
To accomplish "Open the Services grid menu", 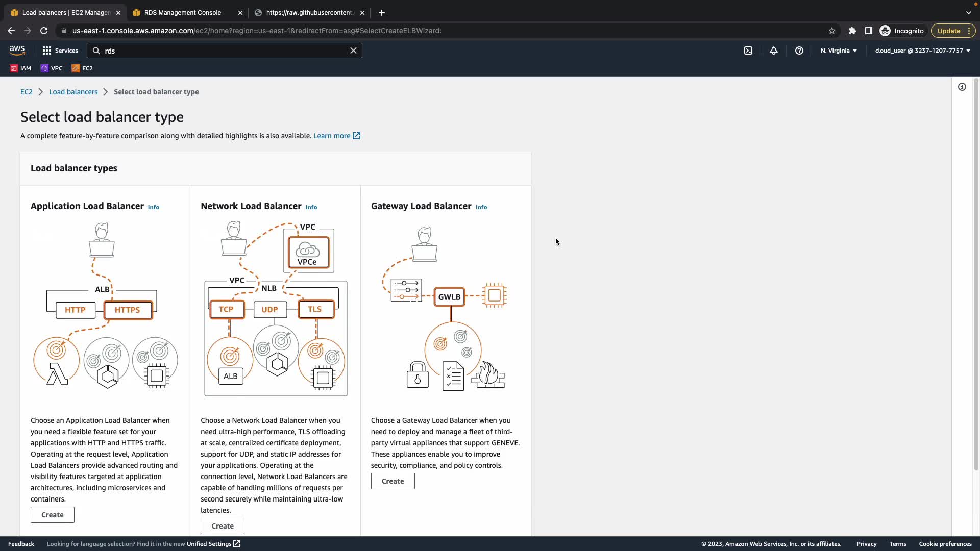I will pyautogui.click(x=60, y=51).
